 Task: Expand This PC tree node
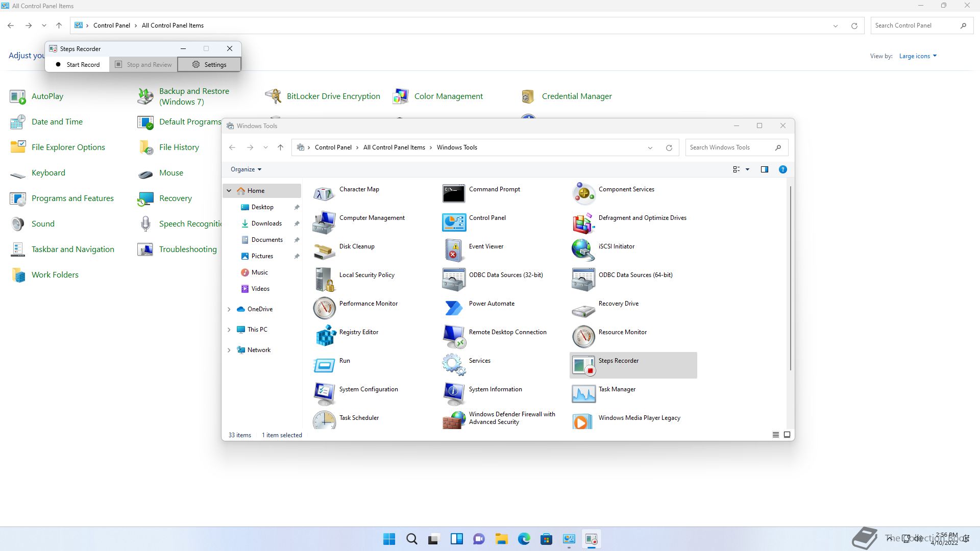point(229,330)
